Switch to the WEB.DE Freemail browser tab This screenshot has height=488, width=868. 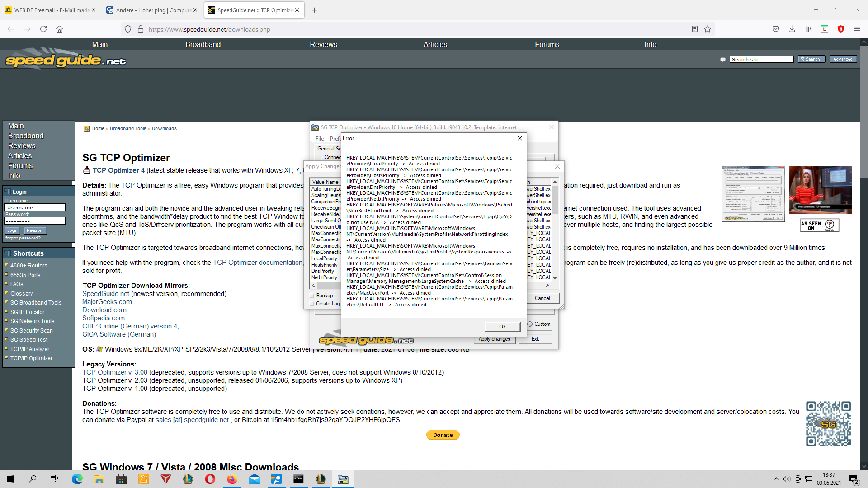coord(50,10)
